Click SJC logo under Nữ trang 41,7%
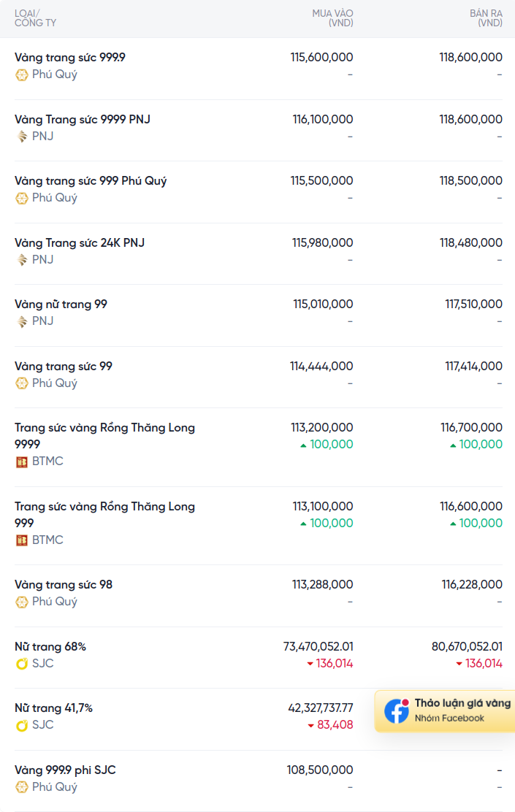 pos(22,725)
